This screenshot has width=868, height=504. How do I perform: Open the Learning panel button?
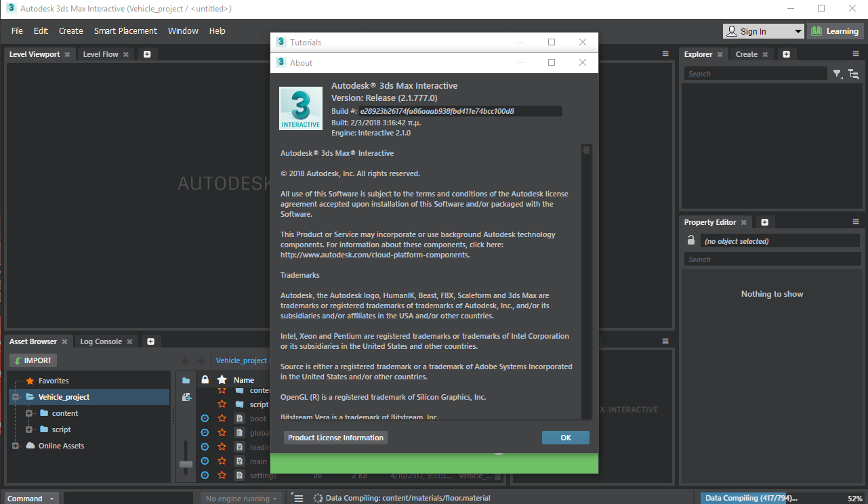tap(835, 31)
